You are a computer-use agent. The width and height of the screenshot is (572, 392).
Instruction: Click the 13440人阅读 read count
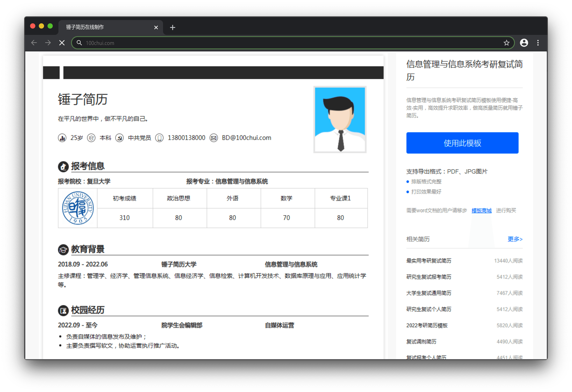508,261
